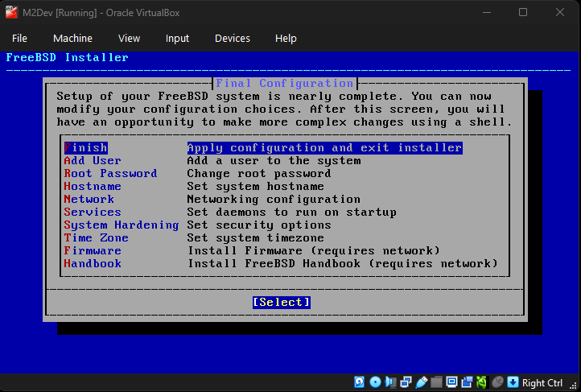Click the network adapter status bar icon
This screenshot has height=392, width=581.
pyautogui.click(x=406, y=382)
